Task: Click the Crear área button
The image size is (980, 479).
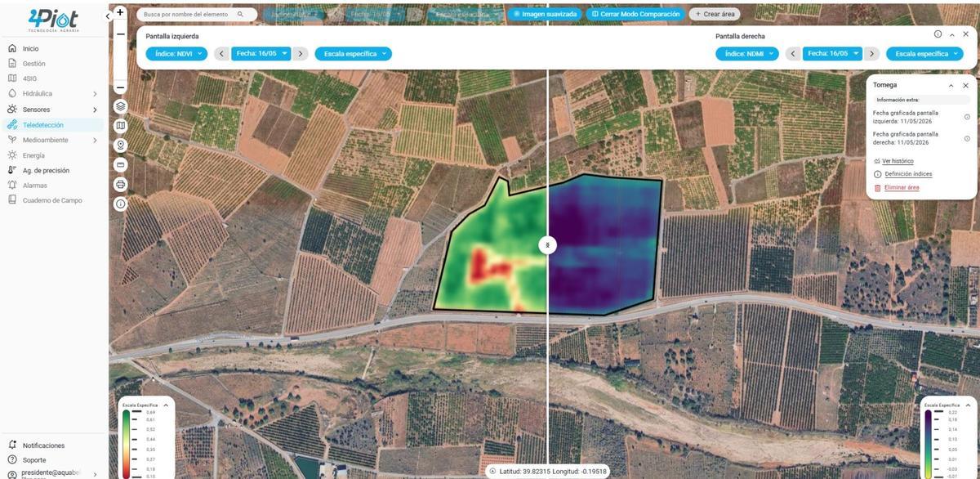Action: click(715, 14)
